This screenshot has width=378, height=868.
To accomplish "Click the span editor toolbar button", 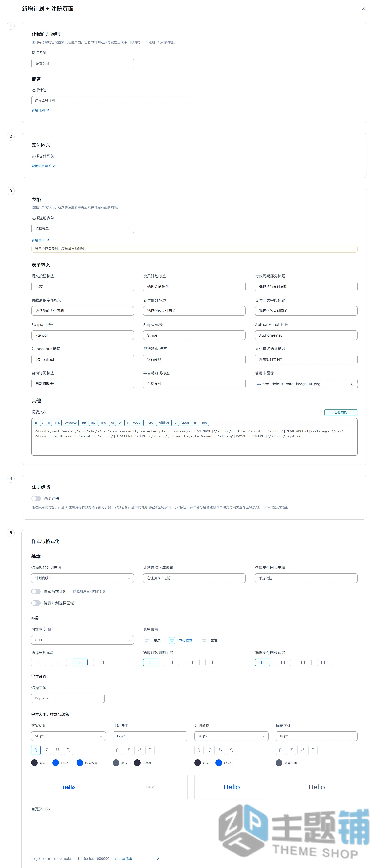I will pyautogui.click(x=185, y=422).
